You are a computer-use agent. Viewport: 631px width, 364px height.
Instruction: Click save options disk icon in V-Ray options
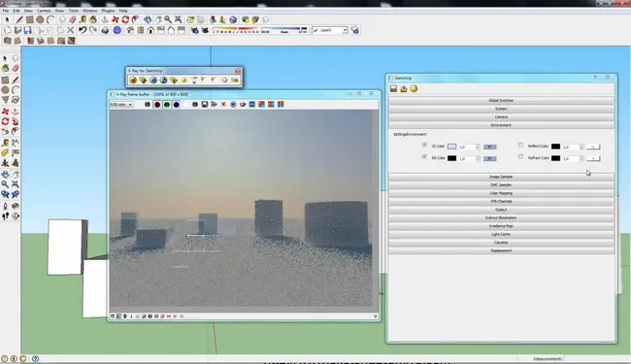393,89
